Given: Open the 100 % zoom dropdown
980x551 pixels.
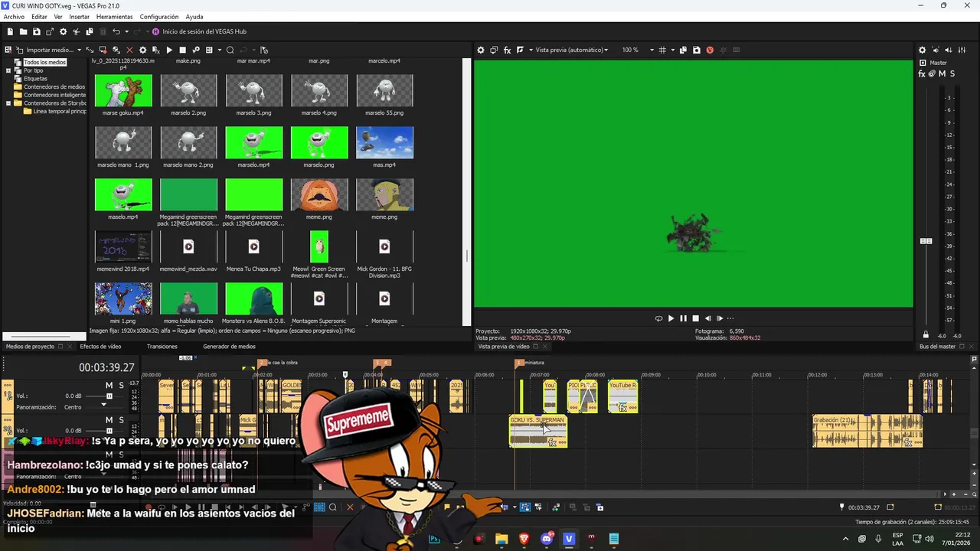Looking at the screenshot, I should point(652,50).
